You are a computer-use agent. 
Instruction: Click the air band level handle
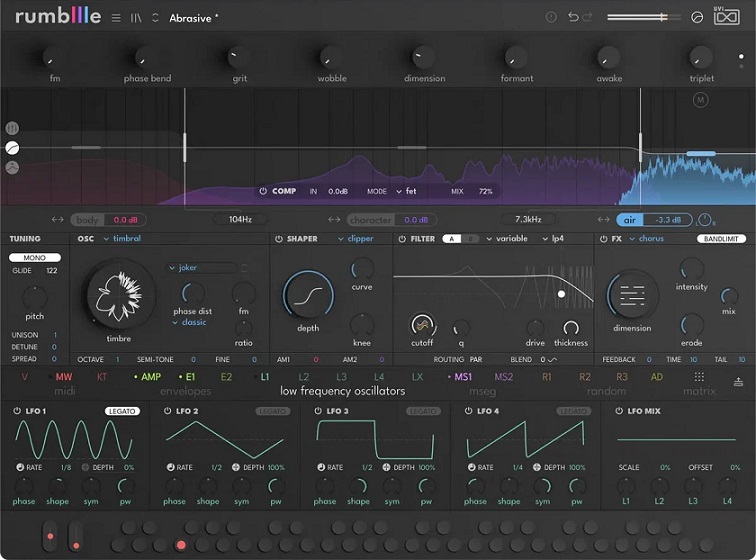point(701,153)
